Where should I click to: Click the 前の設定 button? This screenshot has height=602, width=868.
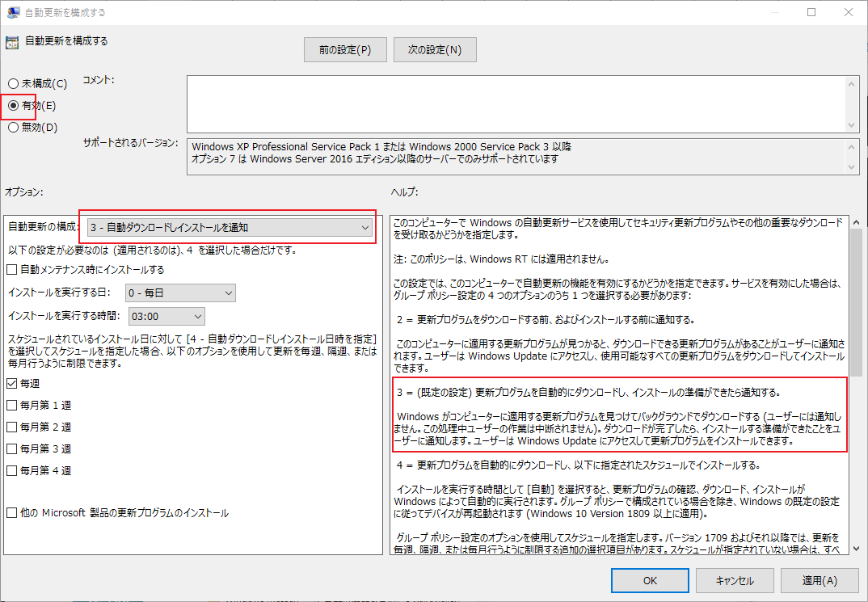(345, 49)
